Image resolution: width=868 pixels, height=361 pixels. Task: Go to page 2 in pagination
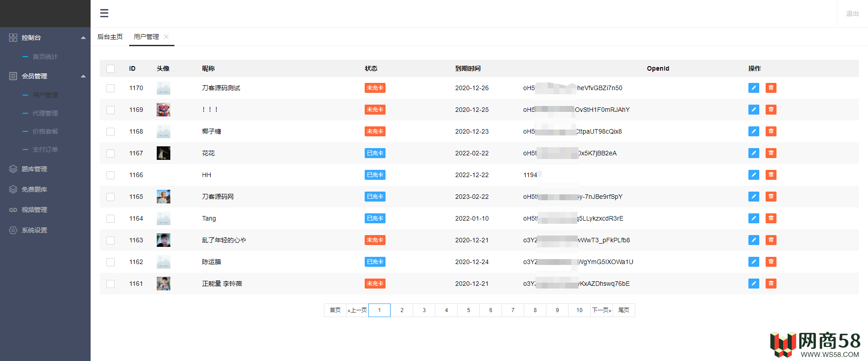pyautogui.click(x=402, y=310)
